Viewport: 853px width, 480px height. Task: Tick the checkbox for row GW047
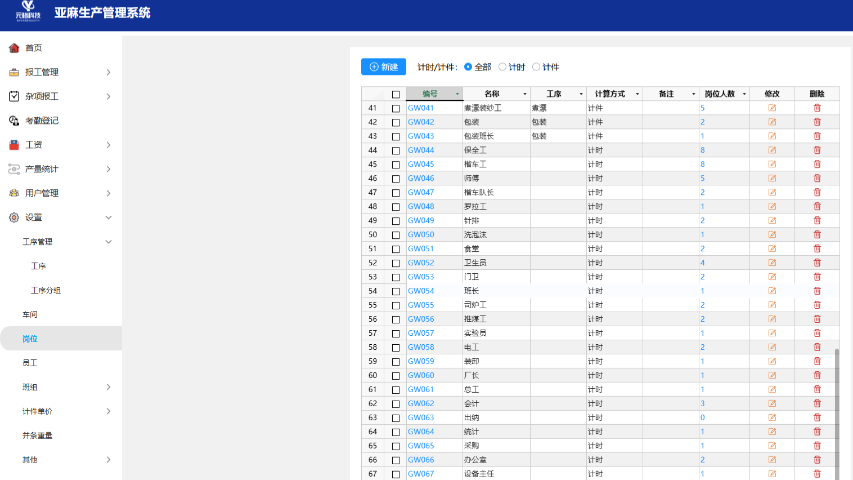coord(395,192)
